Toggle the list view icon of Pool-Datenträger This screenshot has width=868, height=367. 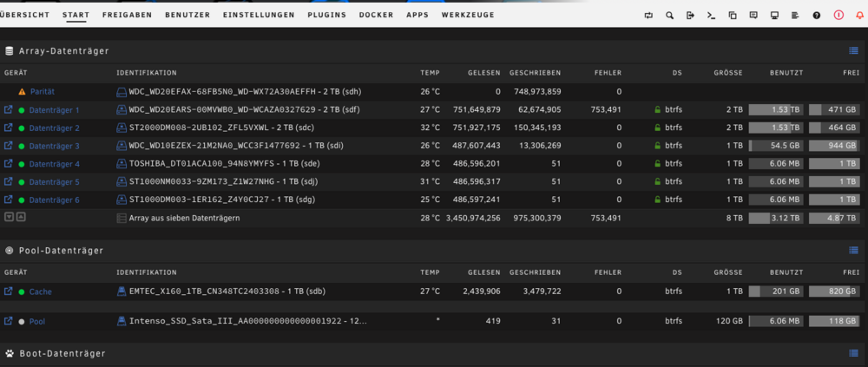(853, 250)
